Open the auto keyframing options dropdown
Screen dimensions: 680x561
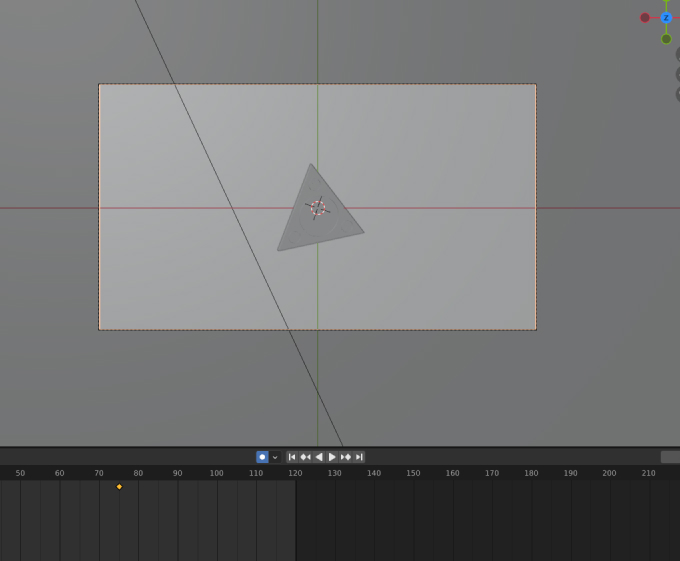275,457
